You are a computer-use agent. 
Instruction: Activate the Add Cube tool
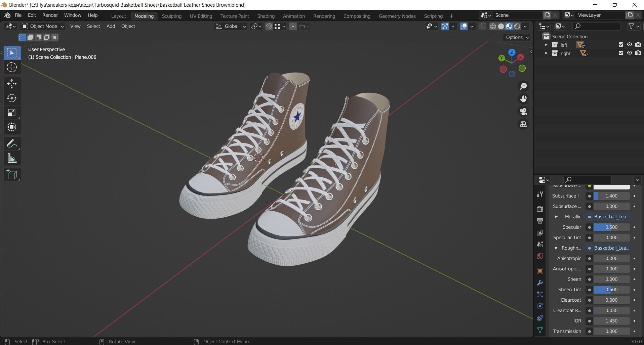(x=12, y=175)
